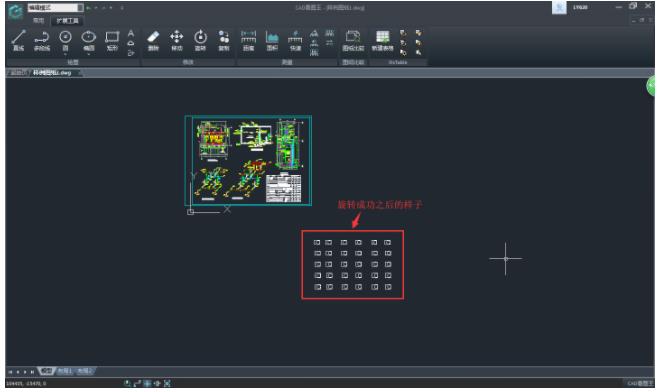Measure distance with the 距离 tool

[248, 40]
